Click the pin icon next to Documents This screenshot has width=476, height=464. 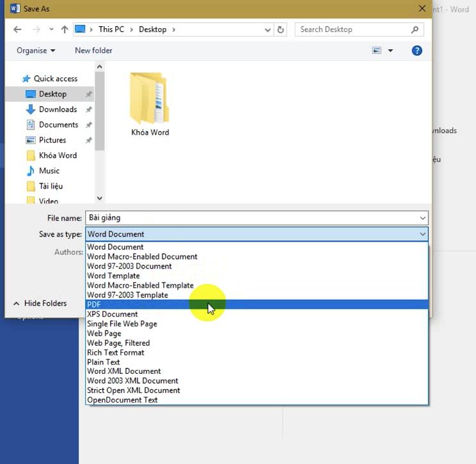coord(89,125)
